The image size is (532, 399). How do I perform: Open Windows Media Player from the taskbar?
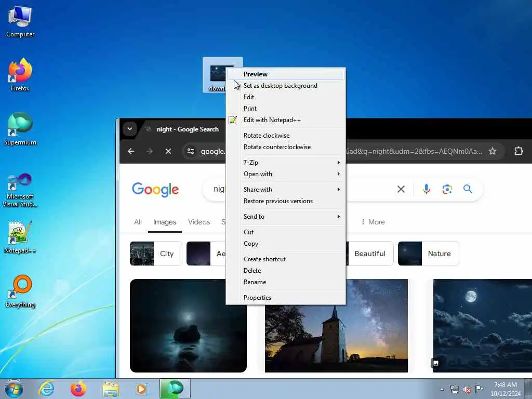coord(141,389)
